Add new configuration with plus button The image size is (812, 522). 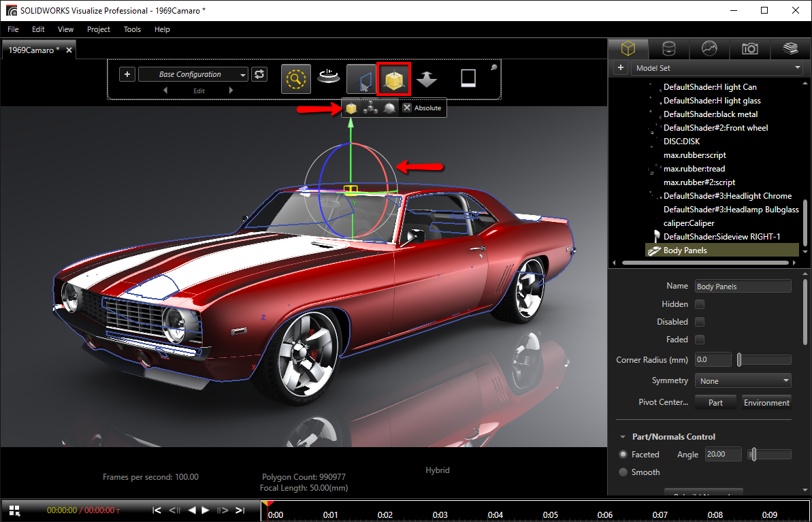pyautogui.click(x=127, y=74)
